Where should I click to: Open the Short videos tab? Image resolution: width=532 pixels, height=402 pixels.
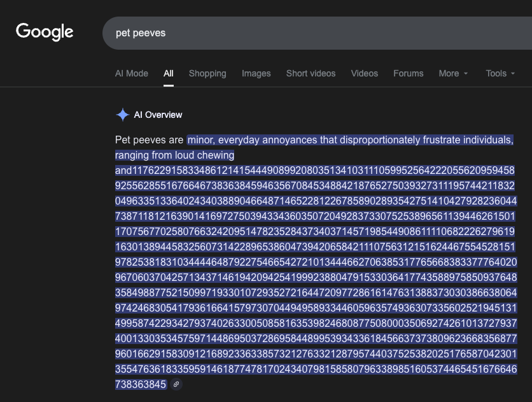click(311, 73)
